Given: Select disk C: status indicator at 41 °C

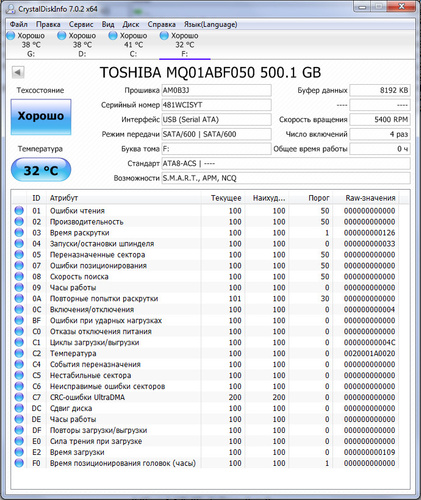Looking at the screenshot, I should pyautogui.click(x=128, y=44).
